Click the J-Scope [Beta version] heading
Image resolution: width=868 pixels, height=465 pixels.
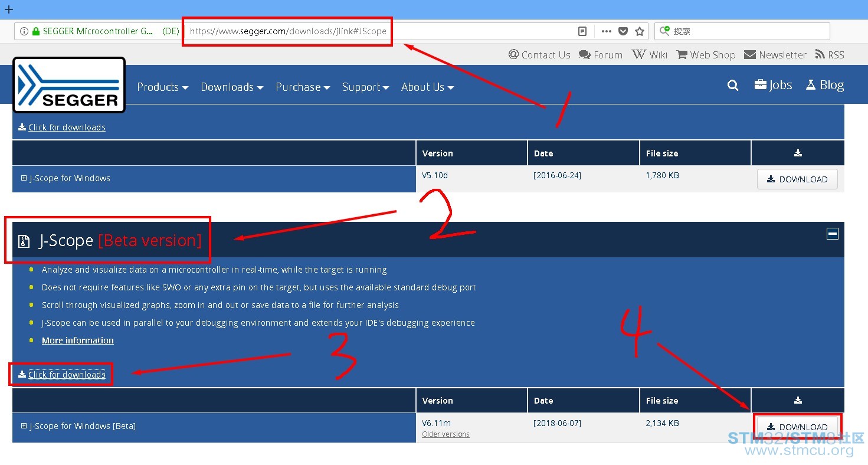(x=120, y=241)
